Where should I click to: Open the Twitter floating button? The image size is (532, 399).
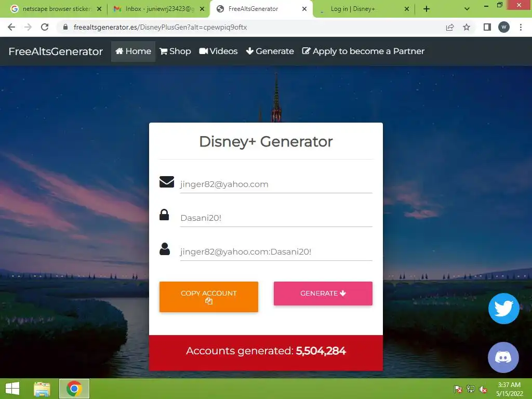tap(503, 309)
